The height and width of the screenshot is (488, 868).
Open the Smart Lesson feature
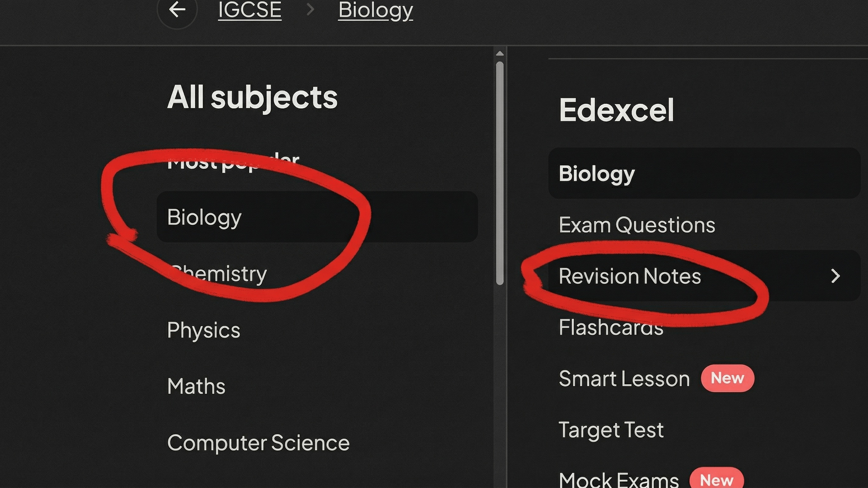point(624,378)
